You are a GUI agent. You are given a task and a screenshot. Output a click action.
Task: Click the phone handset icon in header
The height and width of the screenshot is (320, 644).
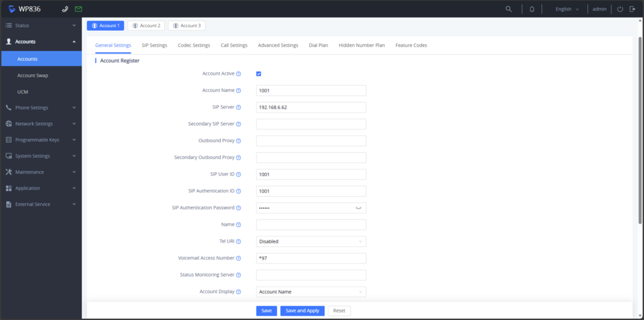[x=65, y=9]
